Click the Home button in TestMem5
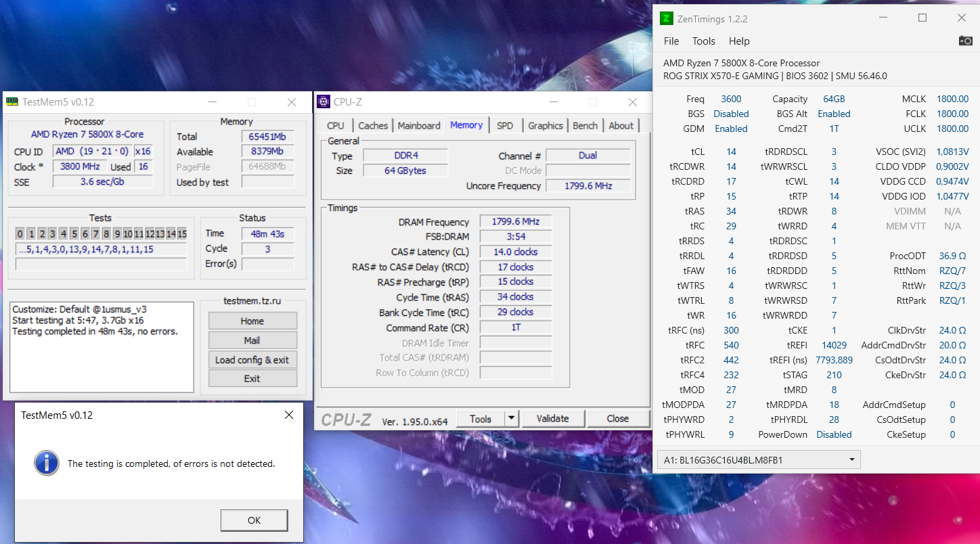The width and height of the screenshot is (980, 544). [252, 321]
